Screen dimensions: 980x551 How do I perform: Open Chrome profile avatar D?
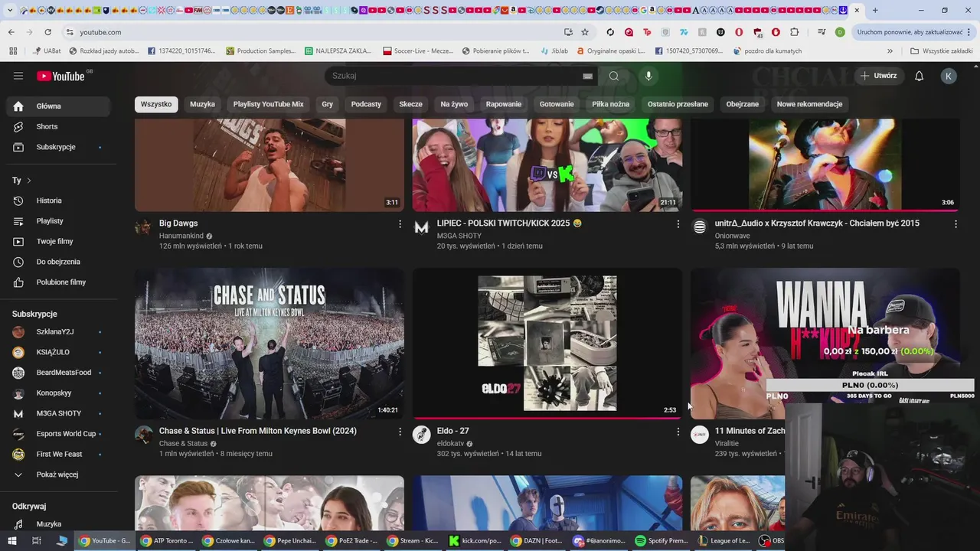840,32
